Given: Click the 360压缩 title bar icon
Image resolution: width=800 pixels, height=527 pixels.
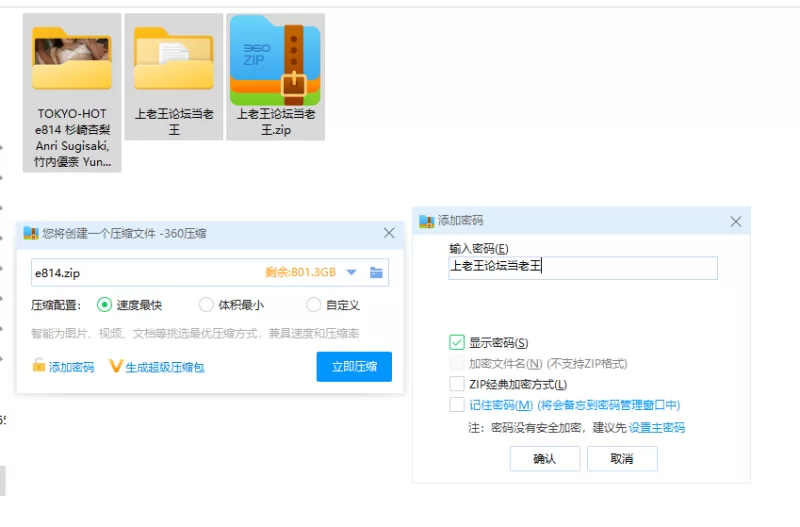Looking at the screenshot, I should click(x=31, y=234).
